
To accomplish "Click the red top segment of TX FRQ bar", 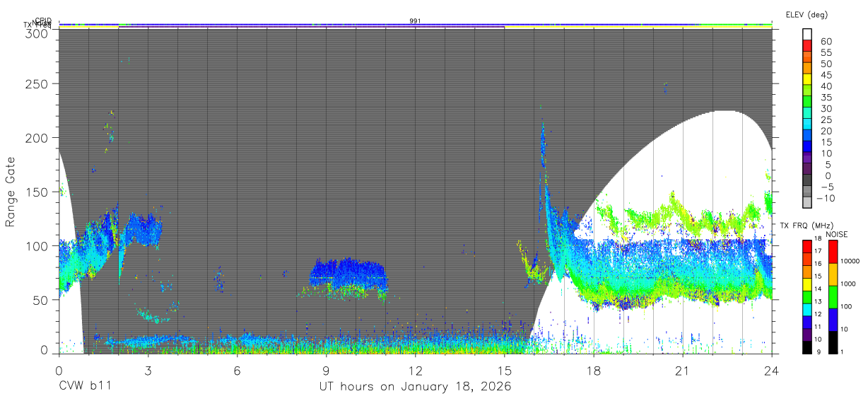I will click(x=807, y=245).
